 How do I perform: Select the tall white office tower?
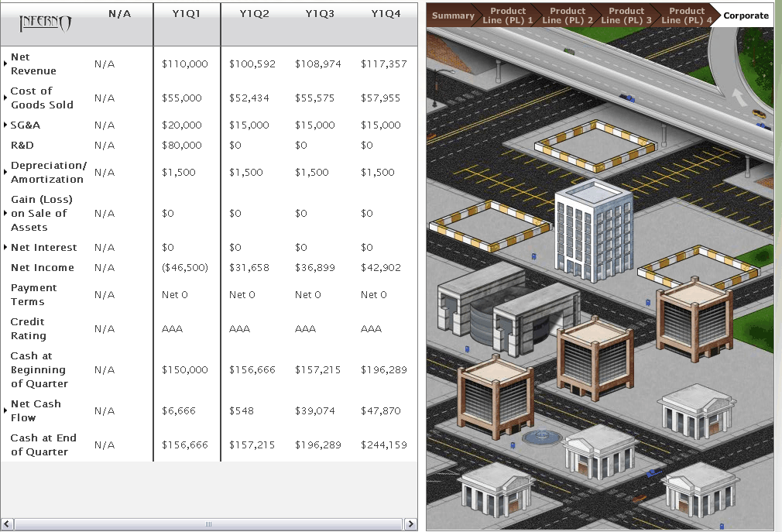click(x=594, y=230)
